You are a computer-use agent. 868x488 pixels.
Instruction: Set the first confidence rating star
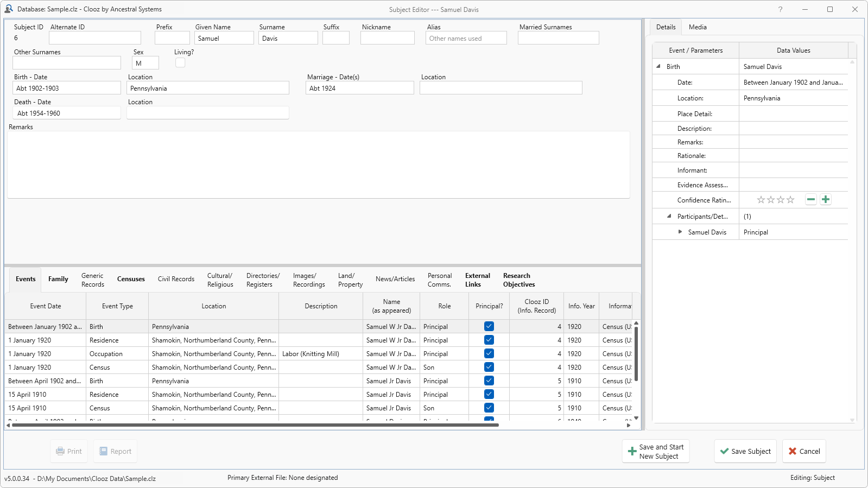pyautogui.click(x=761, y=200)
